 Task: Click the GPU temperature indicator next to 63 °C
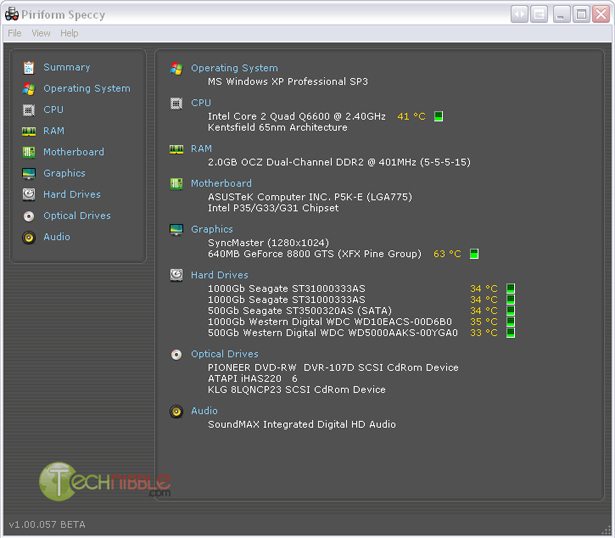tap(474, 254)
